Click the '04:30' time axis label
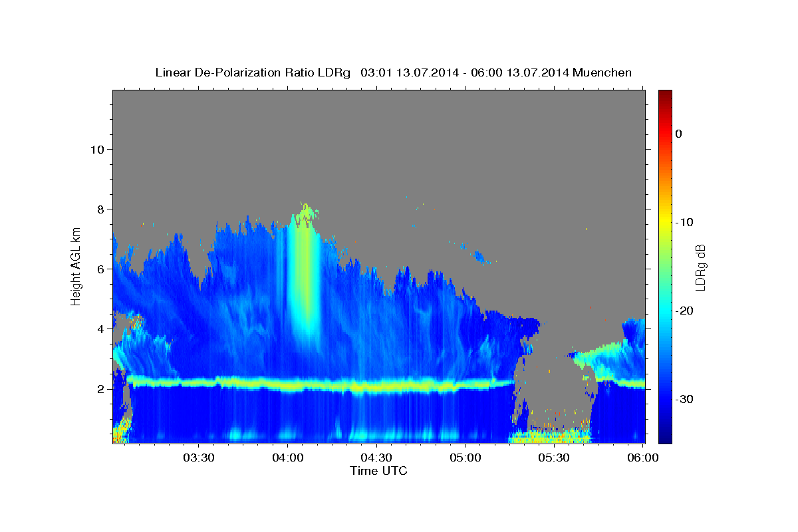This screenshot has height=532, width=798. [376, 458]
